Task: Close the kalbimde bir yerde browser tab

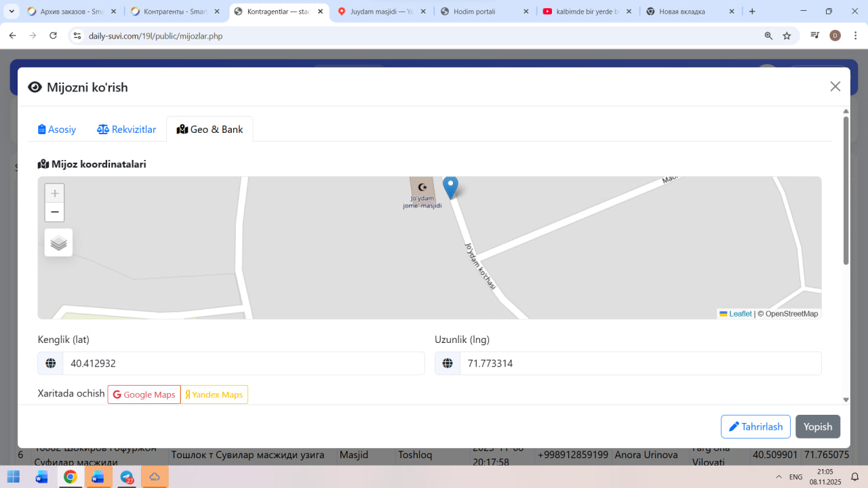Action: pos(629,12)
